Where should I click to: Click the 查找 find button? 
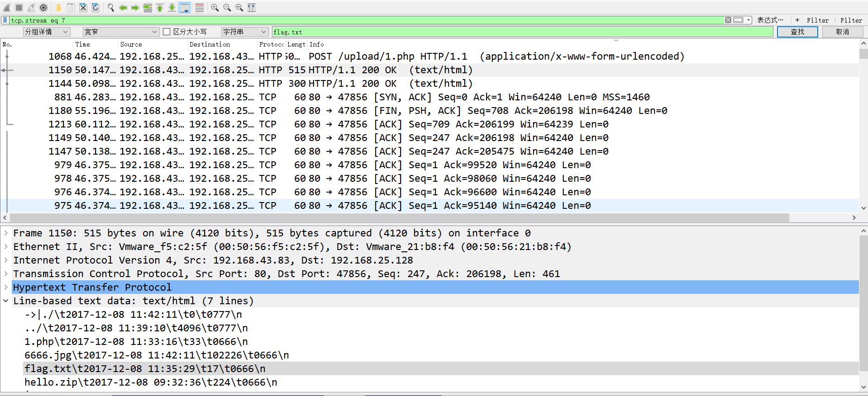797,32
